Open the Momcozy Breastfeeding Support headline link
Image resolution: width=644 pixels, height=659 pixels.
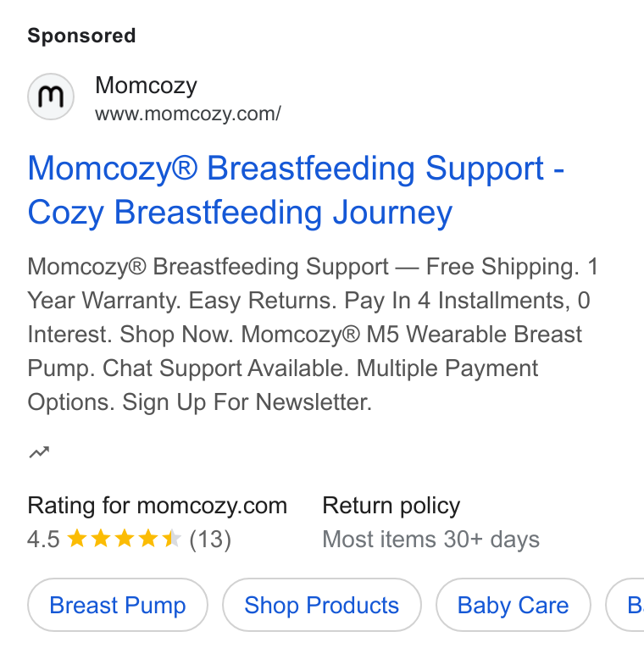(296, 191)
